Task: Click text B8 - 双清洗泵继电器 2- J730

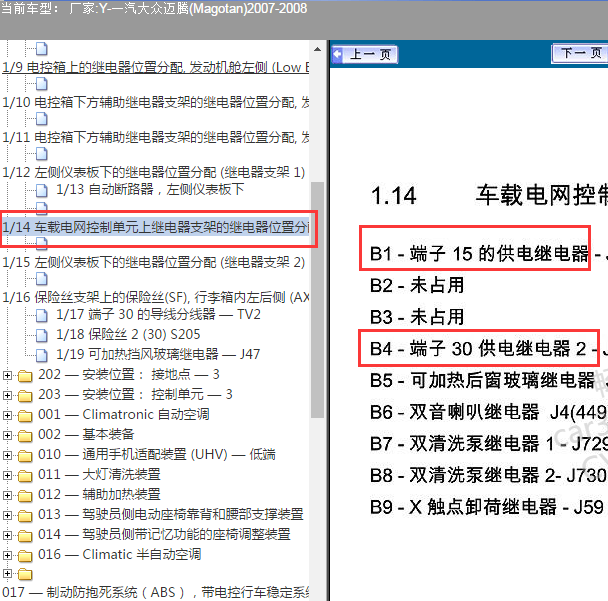Action: (x=489, y=475)
